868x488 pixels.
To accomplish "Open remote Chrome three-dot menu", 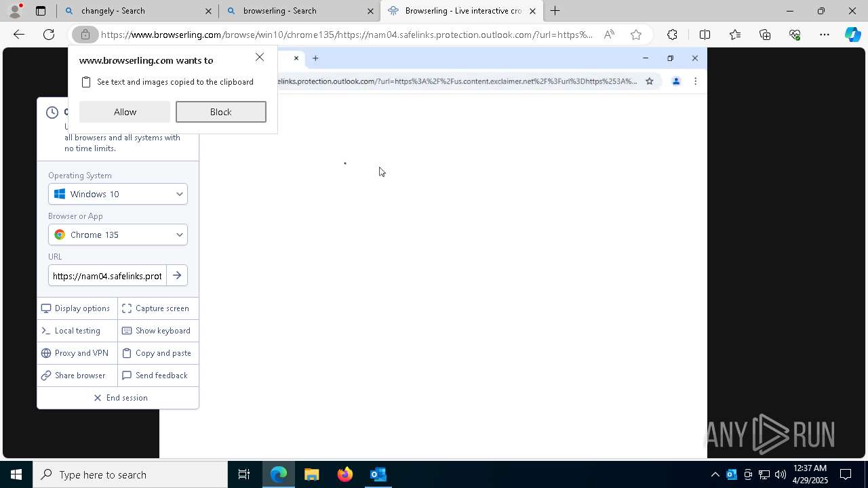I will coord(695,81).
